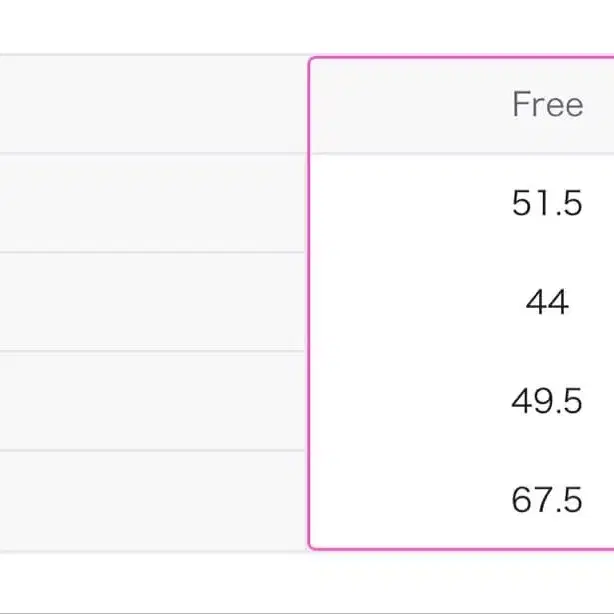Click the 49.5 value cell
Image resolution: width=614 pixels, height=614 pixels.
pyautogui.click(x=546, y=401)
